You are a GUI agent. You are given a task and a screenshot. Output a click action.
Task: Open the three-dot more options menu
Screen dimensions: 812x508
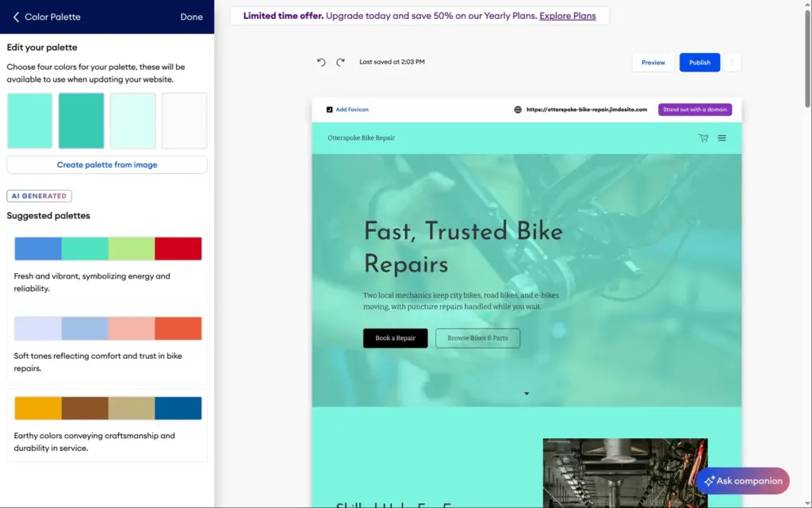732,63
